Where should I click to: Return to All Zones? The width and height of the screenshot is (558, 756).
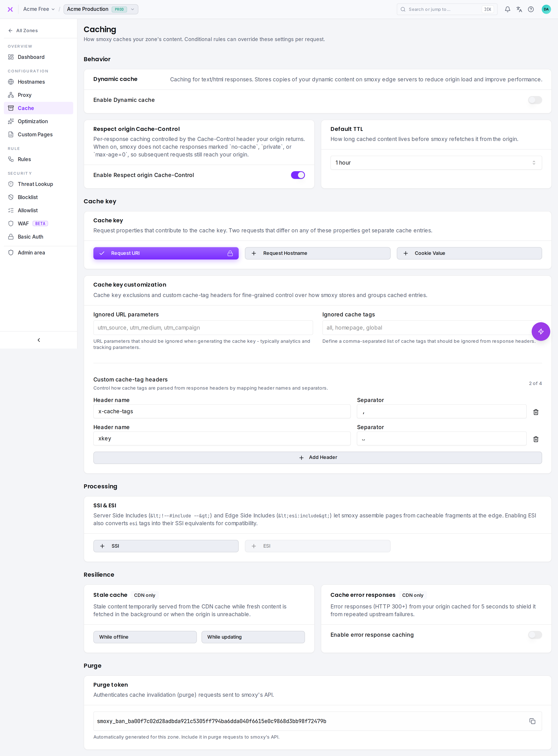[x=23, y=30]
